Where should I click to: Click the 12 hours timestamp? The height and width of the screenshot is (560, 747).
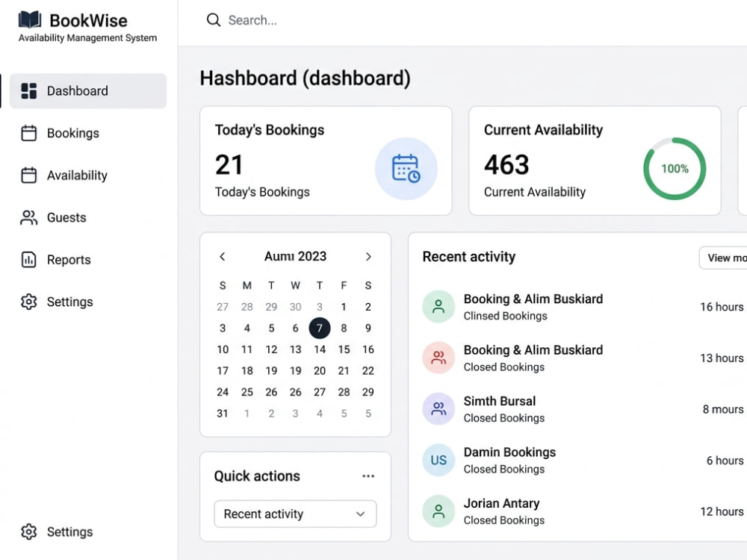[722, 511]
